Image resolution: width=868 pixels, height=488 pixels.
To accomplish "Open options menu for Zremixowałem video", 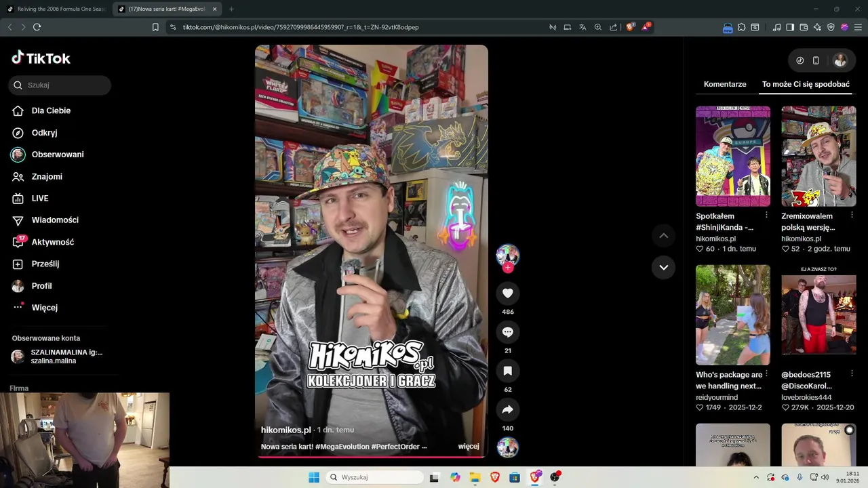I will [x=852, y=215].
